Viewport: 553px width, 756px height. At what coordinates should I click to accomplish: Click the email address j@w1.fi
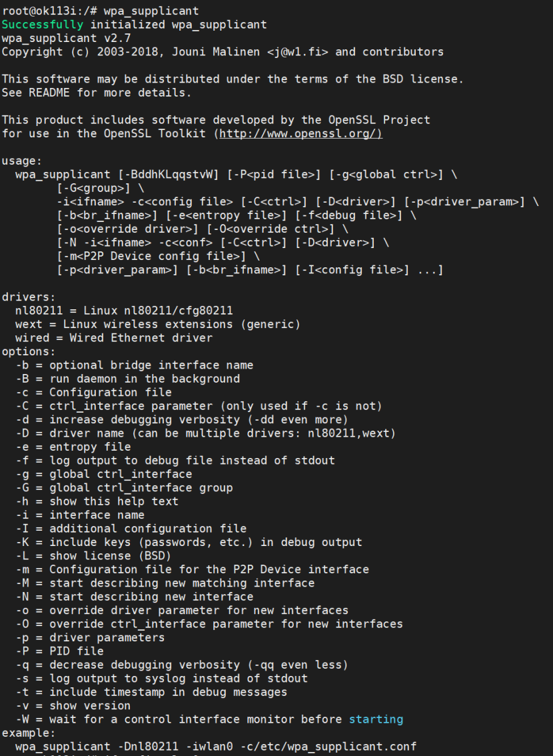click(x=298, y=51)
